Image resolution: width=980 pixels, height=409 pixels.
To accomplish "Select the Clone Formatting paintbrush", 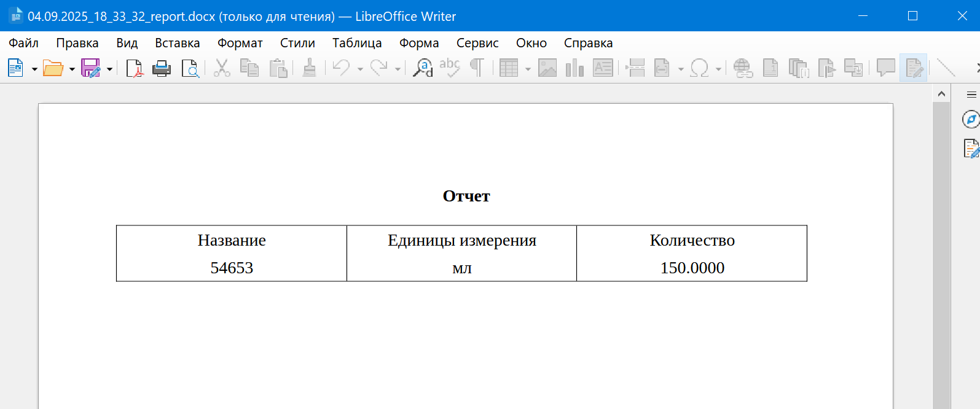I will tap(309, 68).
